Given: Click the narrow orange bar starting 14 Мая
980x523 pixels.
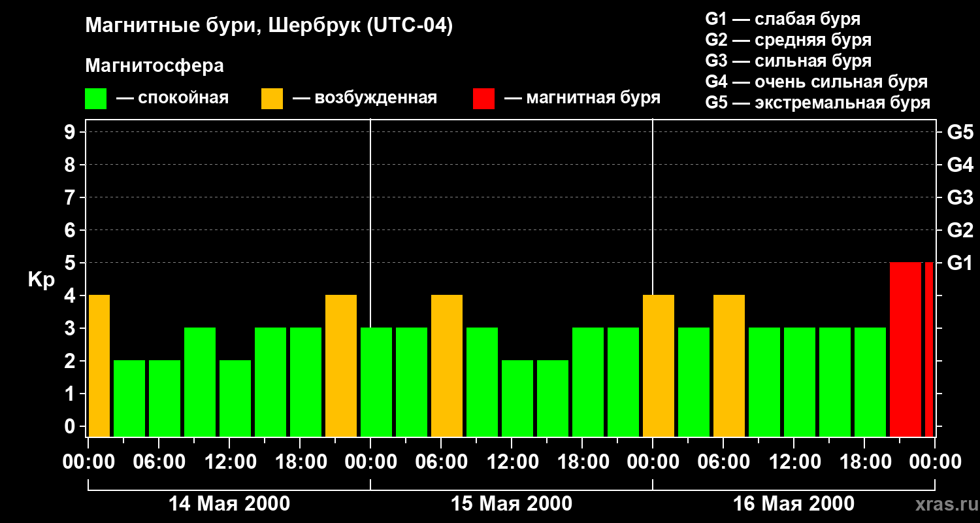Looking at the screenshot, I should click(99, 366).
